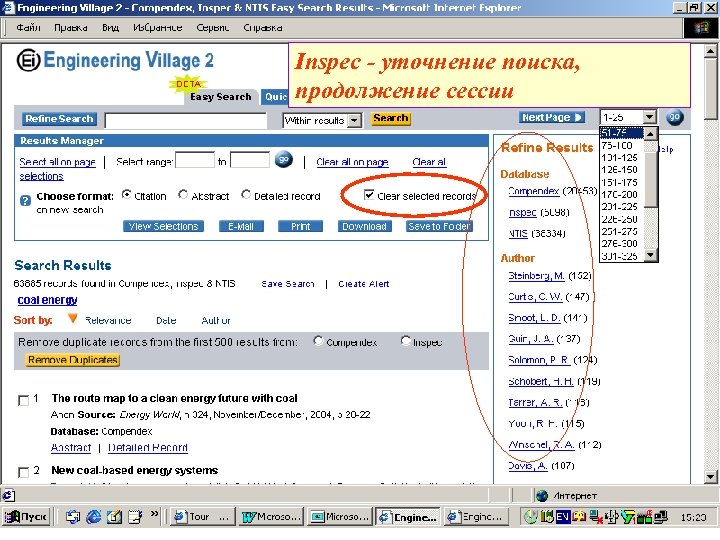Refine by Compendex database link

click(x=534, y=191)
